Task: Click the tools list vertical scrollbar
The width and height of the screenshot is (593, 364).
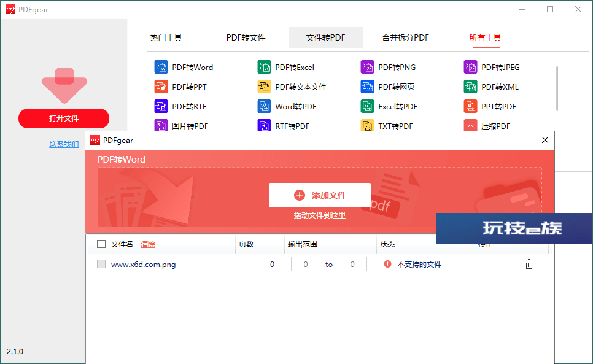Action: coord(557,89)
